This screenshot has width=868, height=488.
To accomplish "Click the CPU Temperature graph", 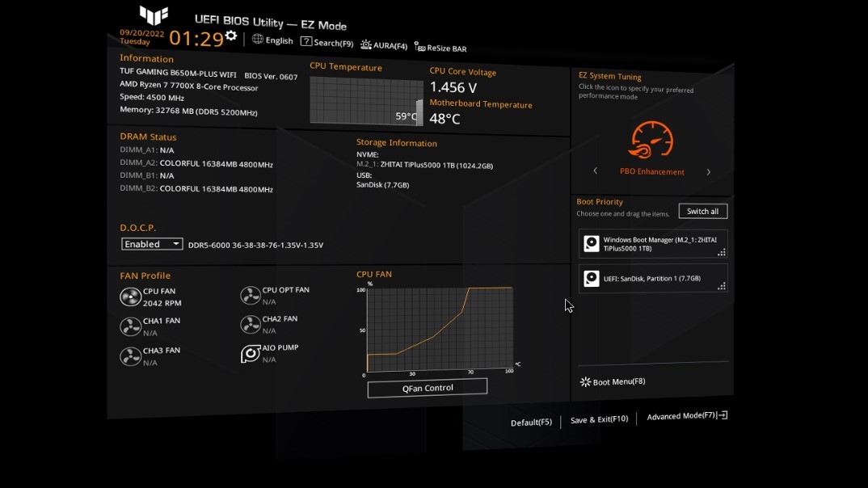I will pos(366,101).
